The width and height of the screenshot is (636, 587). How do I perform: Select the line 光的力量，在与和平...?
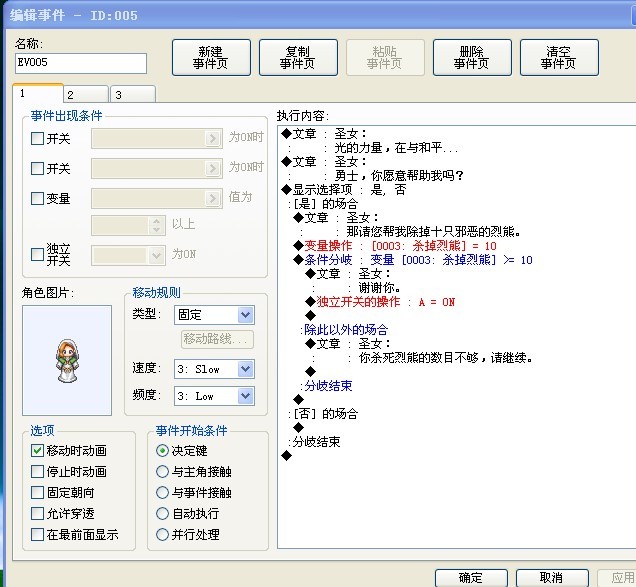(396, 148)
